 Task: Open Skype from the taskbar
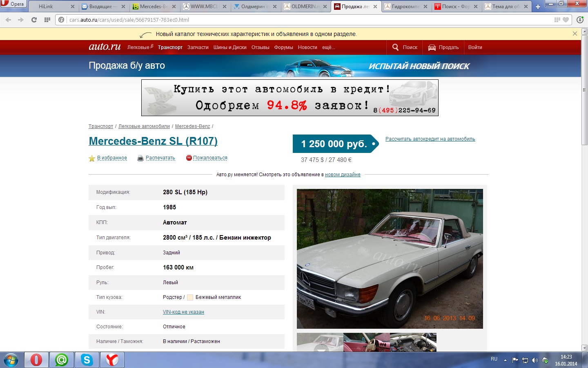click(87, 360)
